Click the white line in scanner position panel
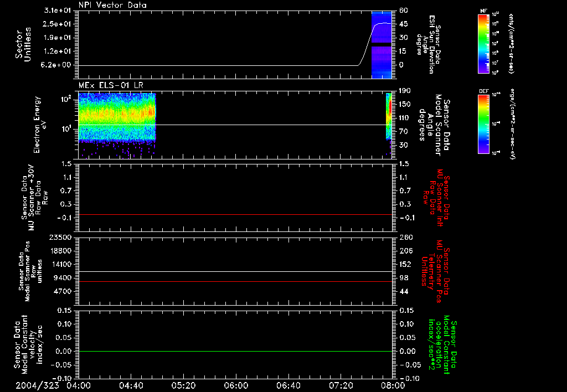The image size is (567, 392). tap(235, 271)
